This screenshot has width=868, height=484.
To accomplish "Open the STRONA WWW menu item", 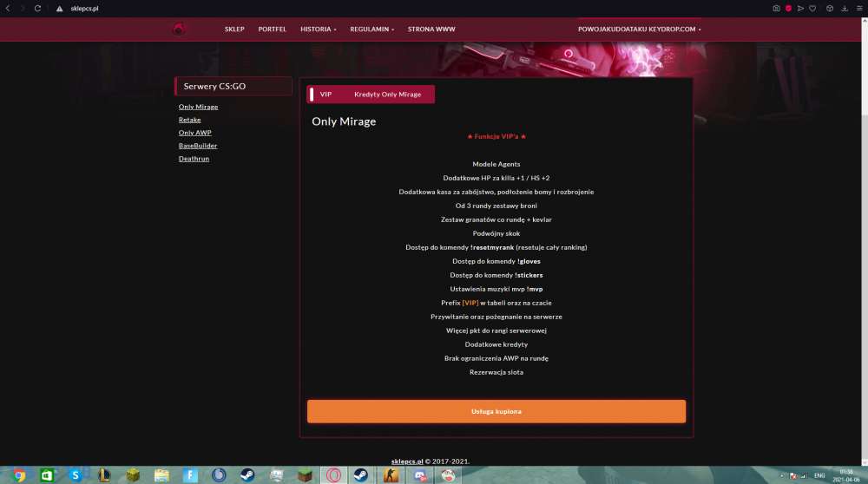I will coord(431,29).
